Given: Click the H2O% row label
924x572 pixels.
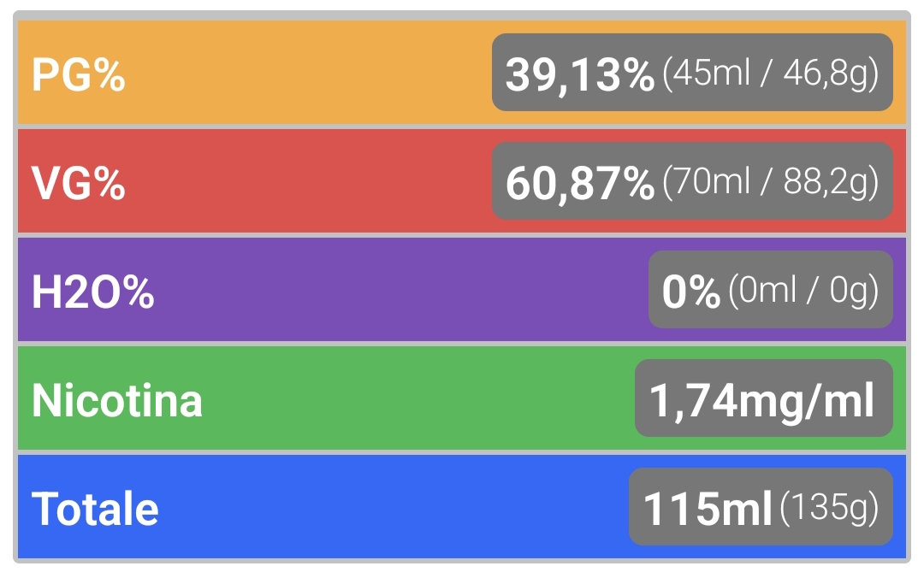Looking at the screenshot, I should pyautogui.click(x=93, y=292).
